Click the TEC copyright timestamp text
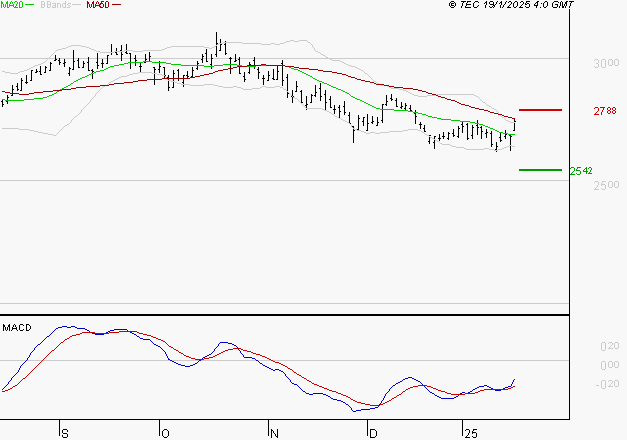 tap(511, 6)
